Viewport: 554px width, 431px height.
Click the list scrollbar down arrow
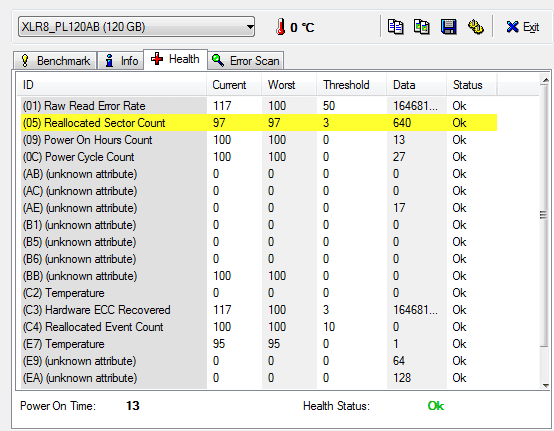545,386
